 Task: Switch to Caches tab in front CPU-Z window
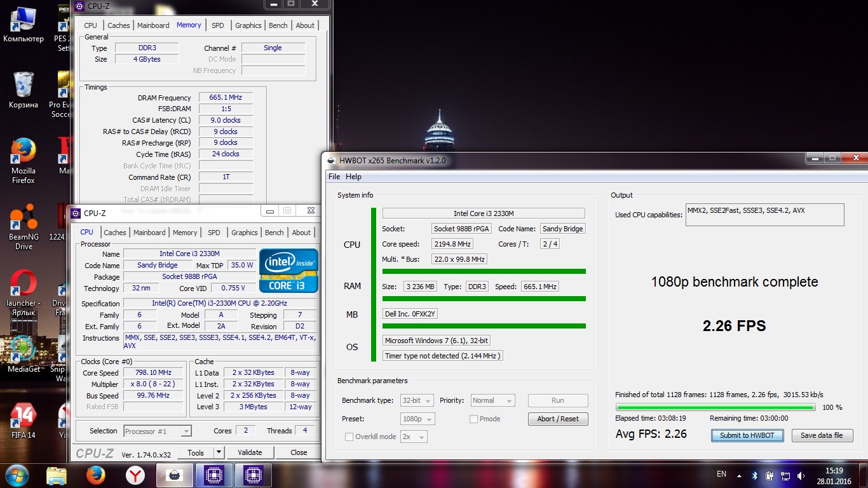point(115,233)
